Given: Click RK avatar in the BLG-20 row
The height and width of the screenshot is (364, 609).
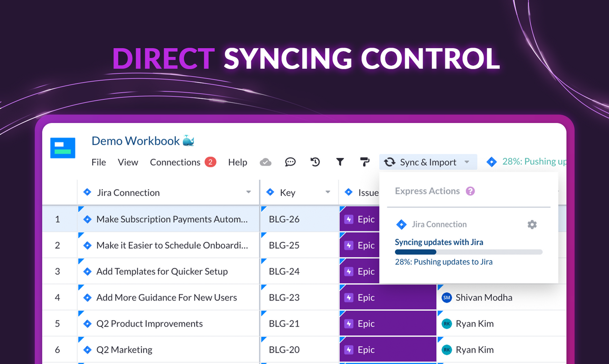Looking at the screenshot, I should tap(447, 350).
